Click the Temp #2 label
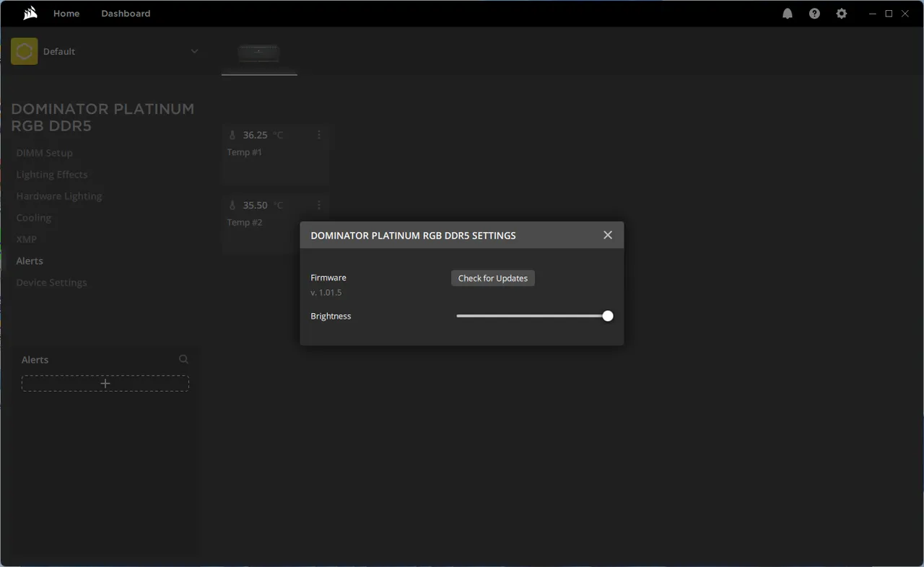The height and width of the screenshot is (567, 924). (245, 222)
